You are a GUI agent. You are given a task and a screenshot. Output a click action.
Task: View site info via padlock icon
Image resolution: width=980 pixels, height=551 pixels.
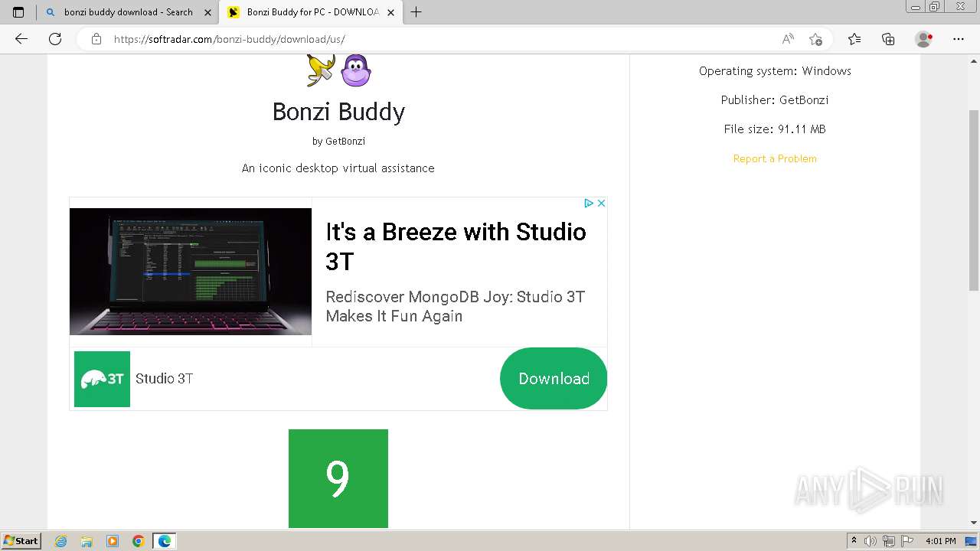click(96, 39)
